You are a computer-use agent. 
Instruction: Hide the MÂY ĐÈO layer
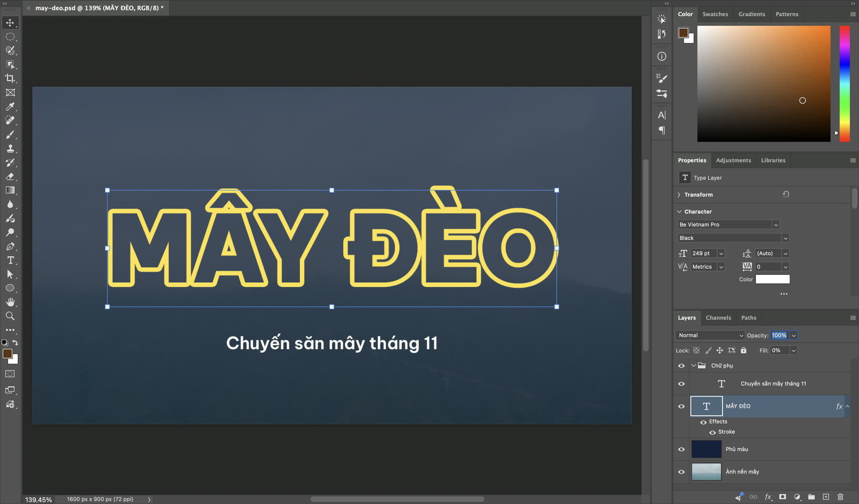(681, 406)
